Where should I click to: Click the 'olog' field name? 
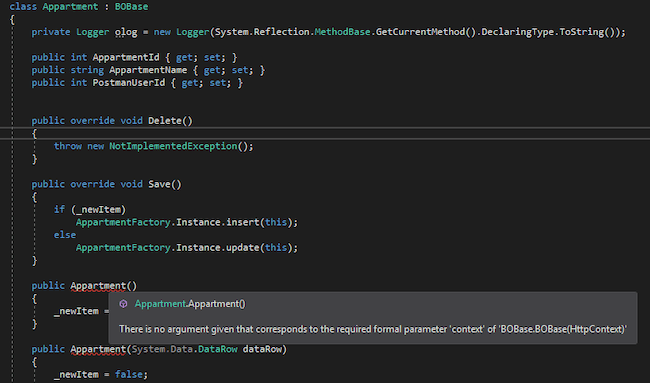[x=126, y=32]
